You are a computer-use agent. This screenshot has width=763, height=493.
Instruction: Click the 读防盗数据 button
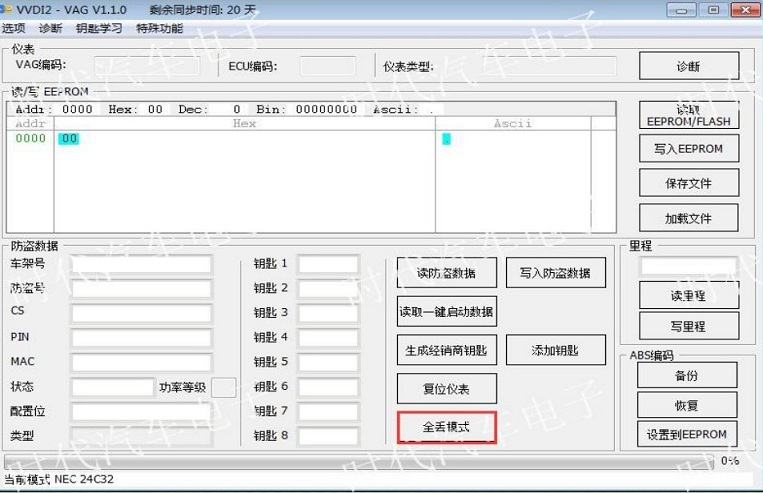click(446, 273)
